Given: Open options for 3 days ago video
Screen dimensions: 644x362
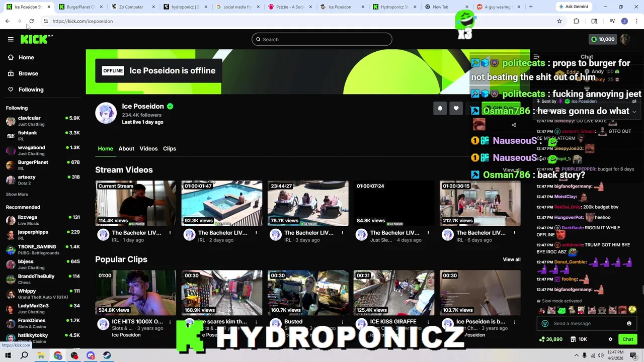Looking at the screenshot, I should [342, 233].
